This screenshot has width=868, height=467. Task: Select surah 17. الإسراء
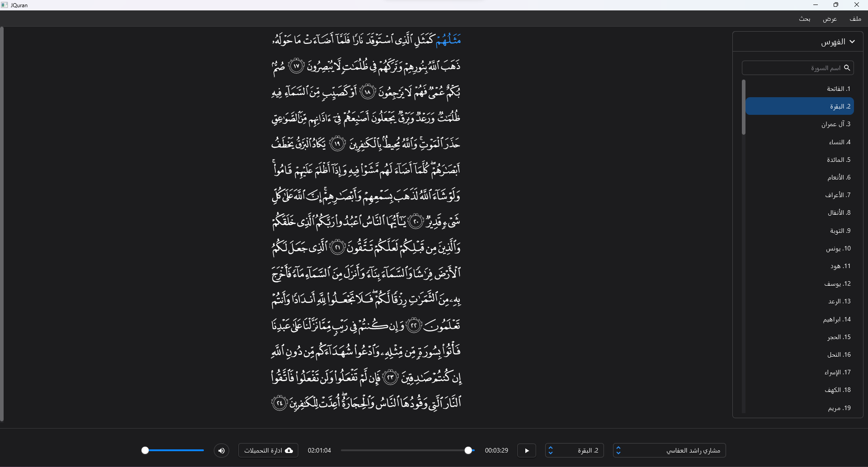coord(799,372)
